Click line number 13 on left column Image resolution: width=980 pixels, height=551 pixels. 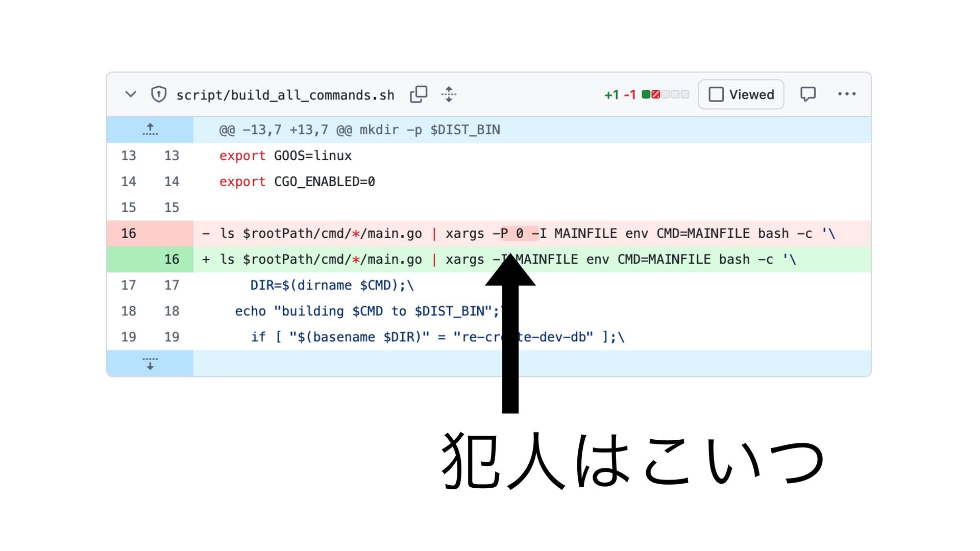[129, 156]
